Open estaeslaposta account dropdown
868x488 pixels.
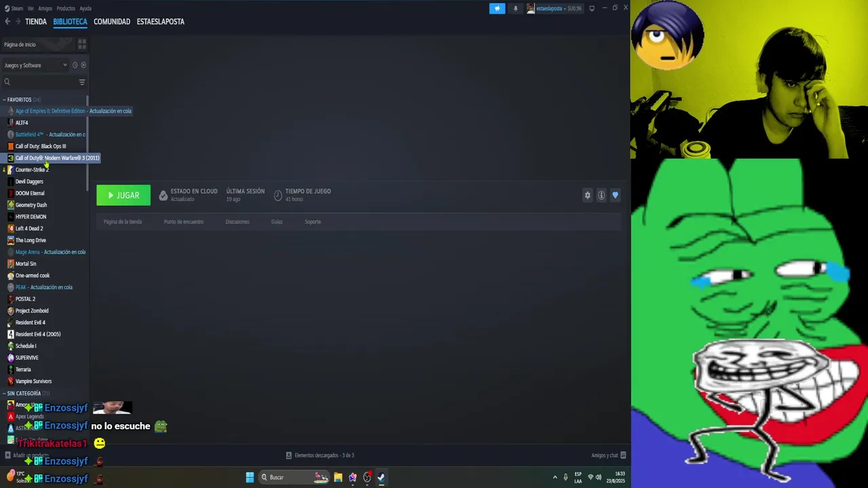tap(554, 8)
